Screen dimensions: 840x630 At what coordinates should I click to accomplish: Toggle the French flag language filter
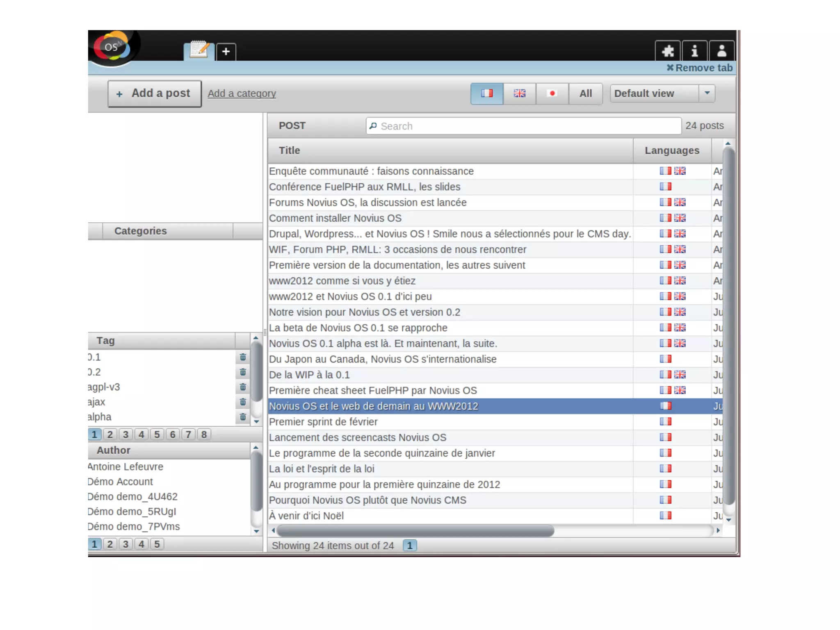point(487,94)
